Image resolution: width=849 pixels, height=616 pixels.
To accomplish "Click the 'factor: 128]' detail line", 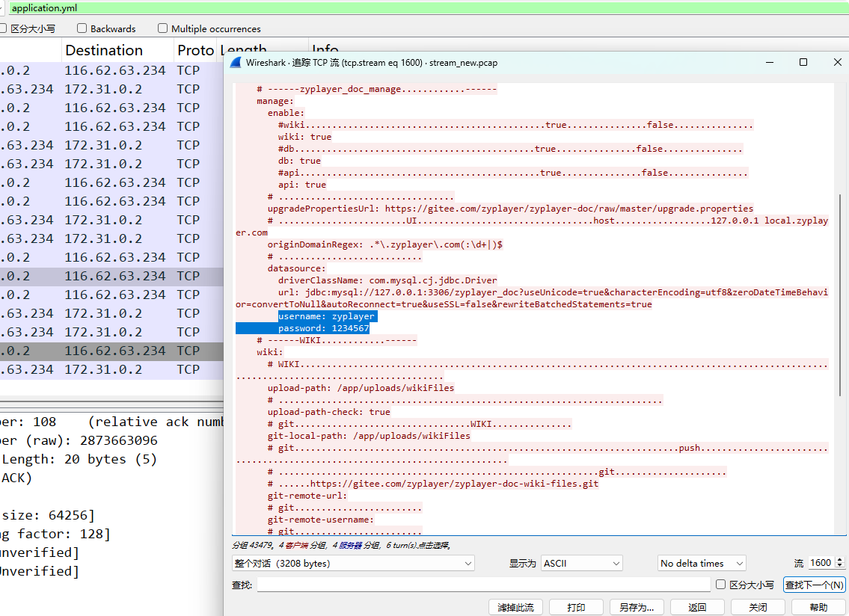I will coord(55,535).
